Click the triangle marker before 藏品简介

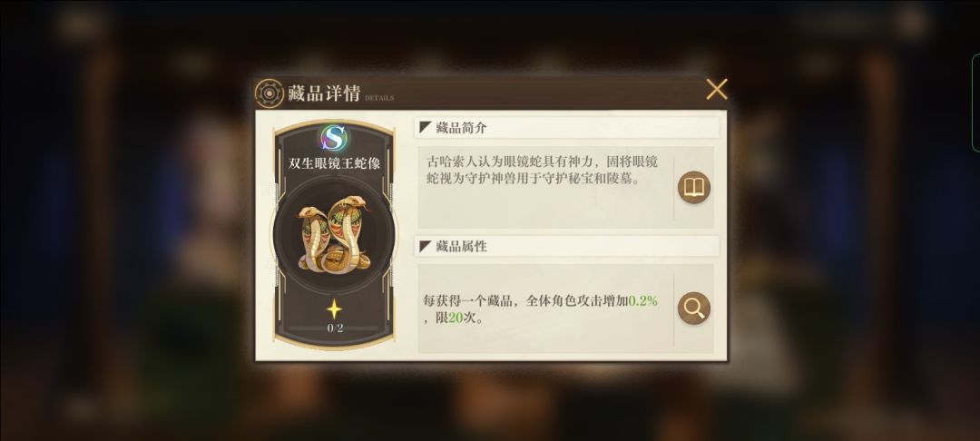tap(426, 128)
